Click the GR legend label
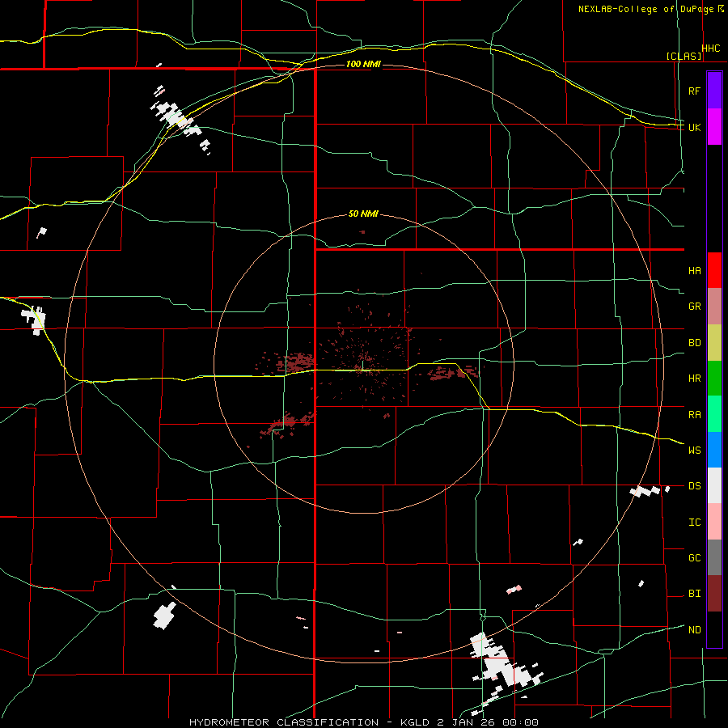728x728 pixels. [694, 307]
